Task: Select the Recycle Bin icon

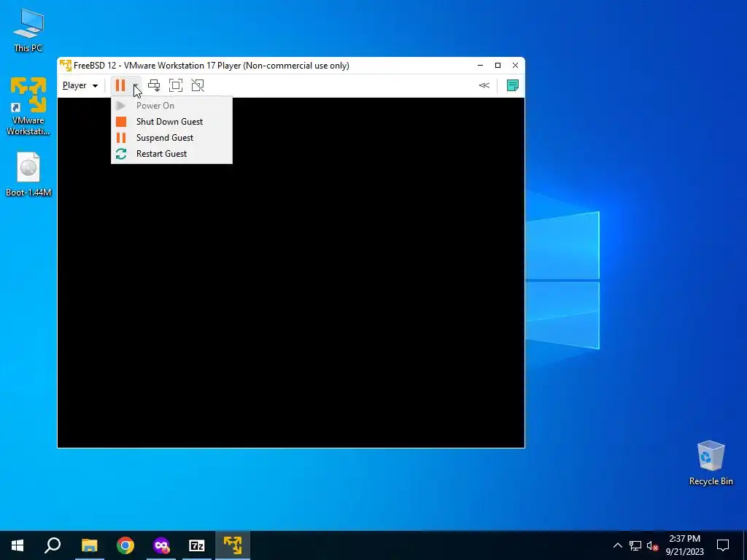Action: click(x=711, y=463)
